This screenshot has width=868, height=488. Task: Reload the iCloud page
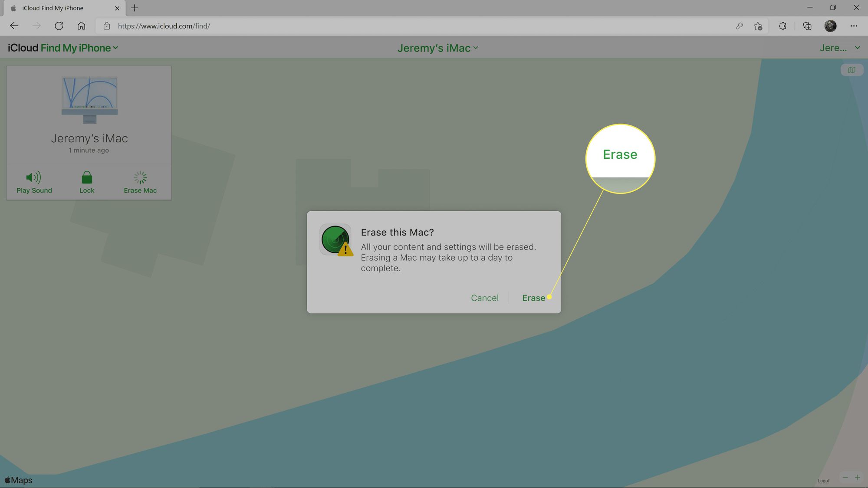pos(59,26)
